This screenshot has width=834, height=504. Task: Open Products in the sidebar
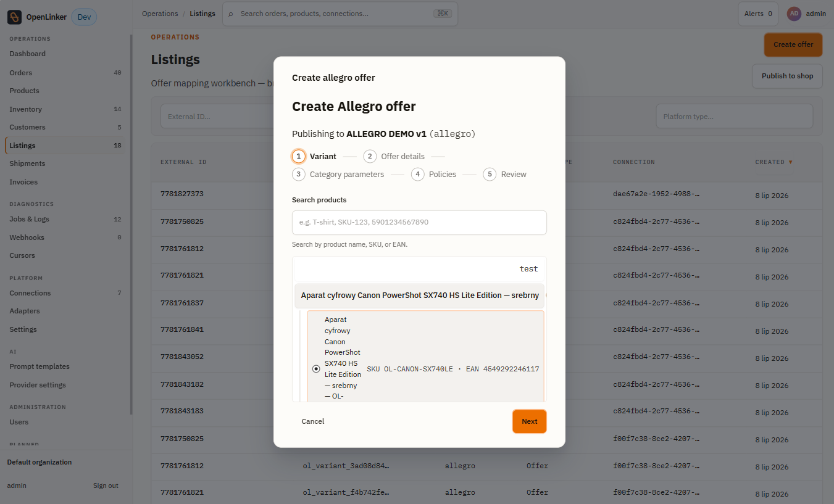coord(65,91)
